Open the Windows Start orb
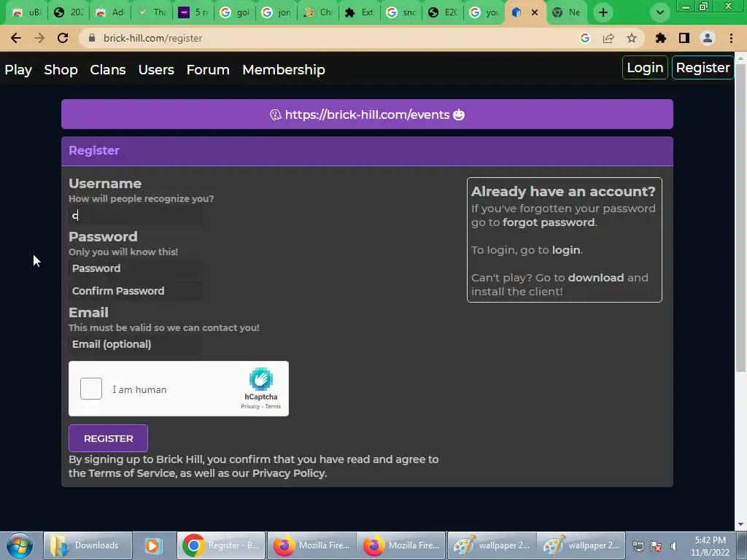The width and height of the screenshot is (747, 560). click(20, 545)
